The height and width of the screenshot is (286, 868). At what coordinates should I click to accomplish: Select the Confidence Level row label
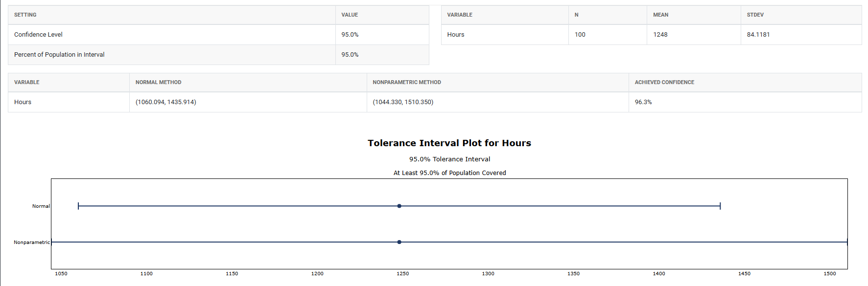tap(38, 35)
